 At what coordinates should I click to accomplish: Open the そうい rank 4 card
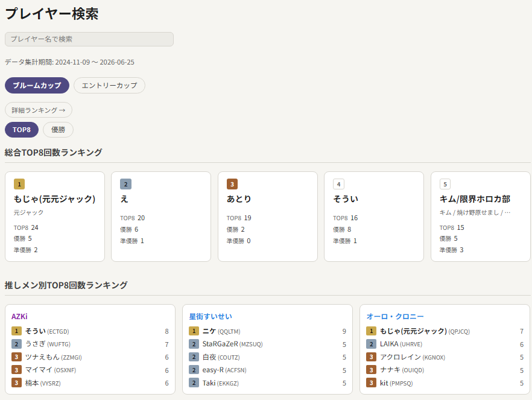coord(374,217)
